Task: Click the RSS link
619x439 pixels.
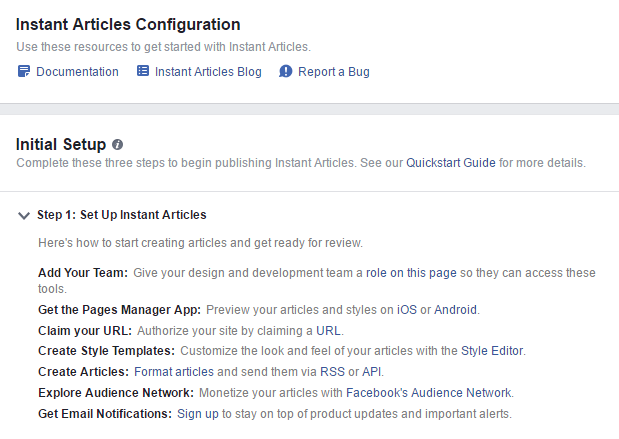Action: [x=332, y=371]
